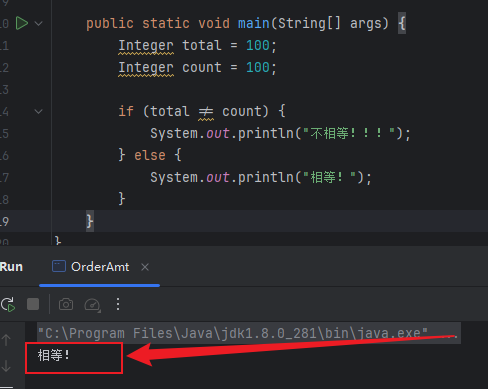Select the OrderAmt run tab

[91, 267]
